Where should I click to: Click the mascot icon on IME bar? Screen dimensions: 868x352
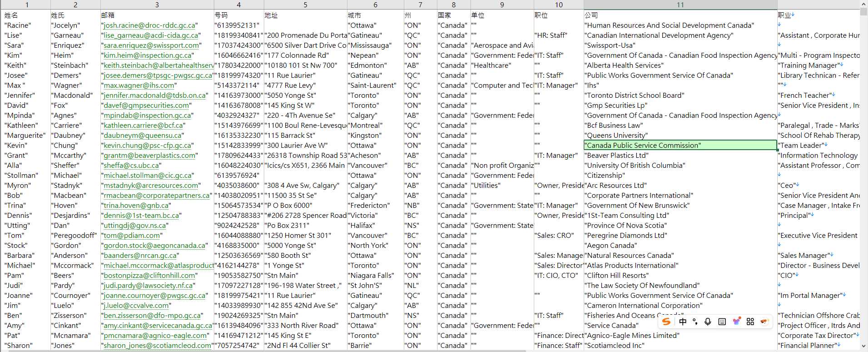[x=764, y=322]
